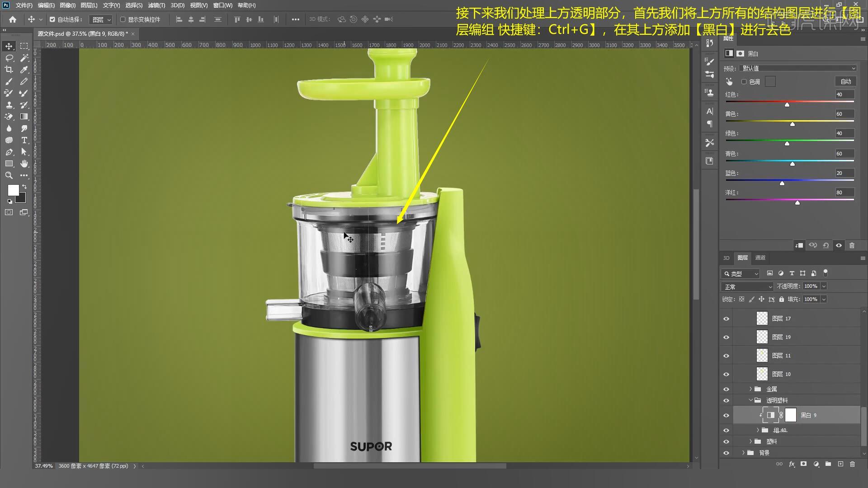The height and width of the screenshot is (488, 868).
Task: Open the 预设 preset dropdown
Action: [x=798, y=68]
